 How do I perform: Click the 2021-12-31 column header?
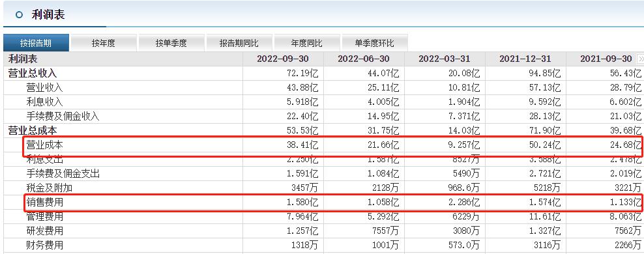[525, 59]
